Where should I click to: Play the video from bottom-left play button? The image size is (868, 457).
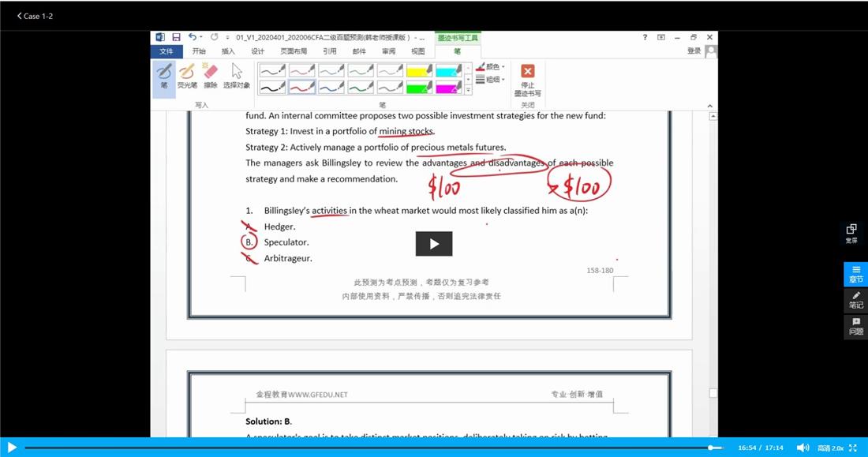(x=12, y=447)
